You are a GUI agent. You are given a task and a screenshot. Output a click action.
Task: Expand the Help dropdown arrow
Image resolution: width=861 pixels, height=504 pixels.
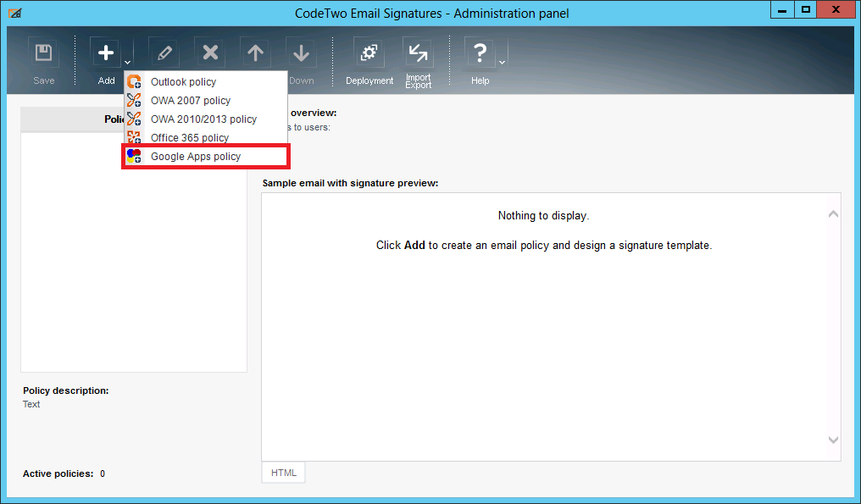click(502, 62)
